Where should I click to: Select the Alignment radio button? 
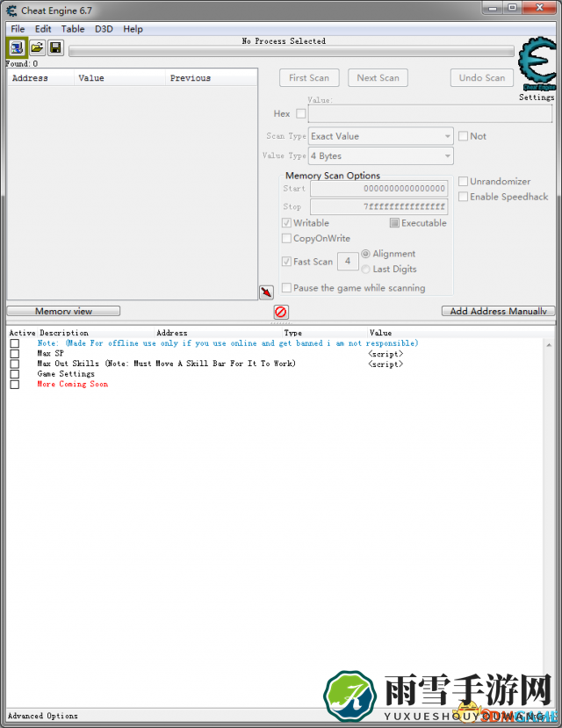point(365,254)
